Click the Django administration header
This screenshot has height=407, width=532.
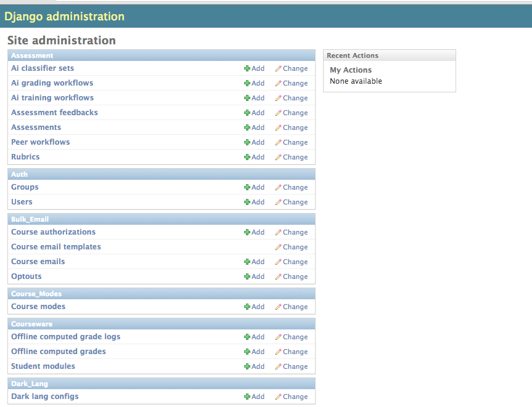[x=64, y=17]
